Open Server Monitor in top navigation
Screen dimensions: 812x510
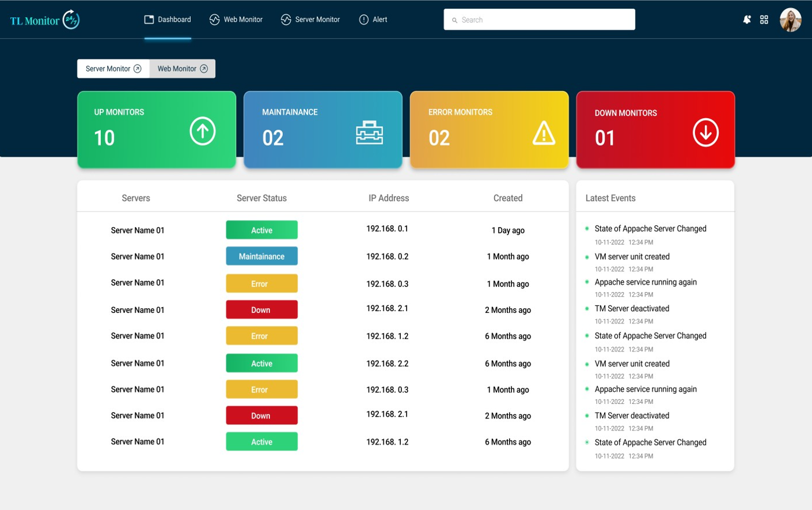point(310,20)
